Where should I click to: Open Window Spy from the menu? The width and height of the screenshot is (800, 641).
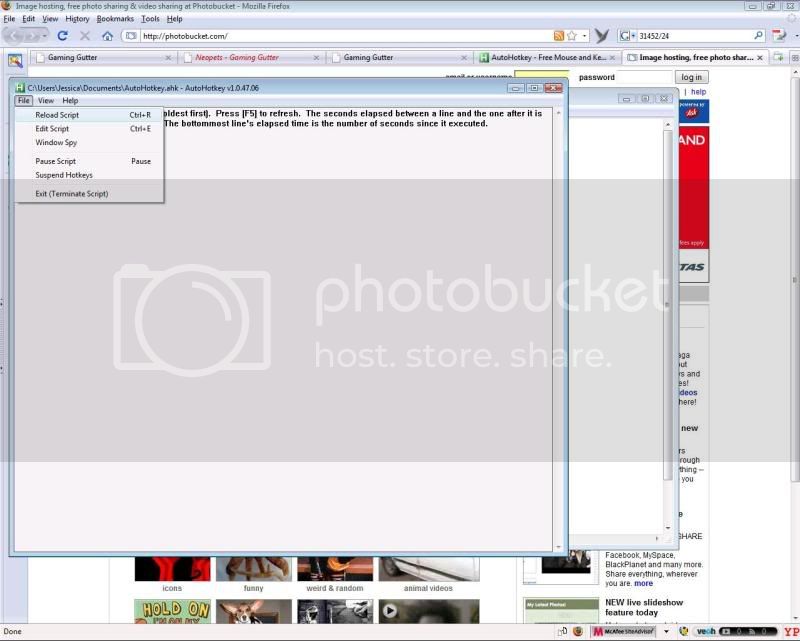[56, 143]
